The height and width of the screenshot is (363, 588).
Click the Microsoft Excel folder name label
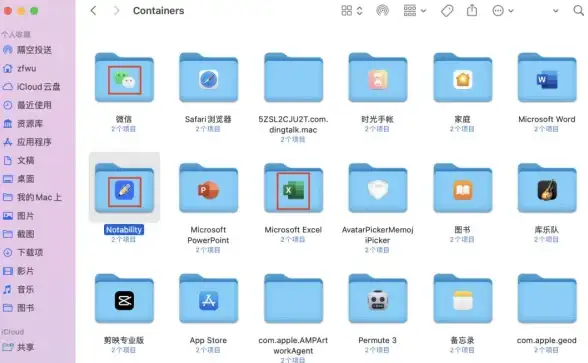[293, 230]
